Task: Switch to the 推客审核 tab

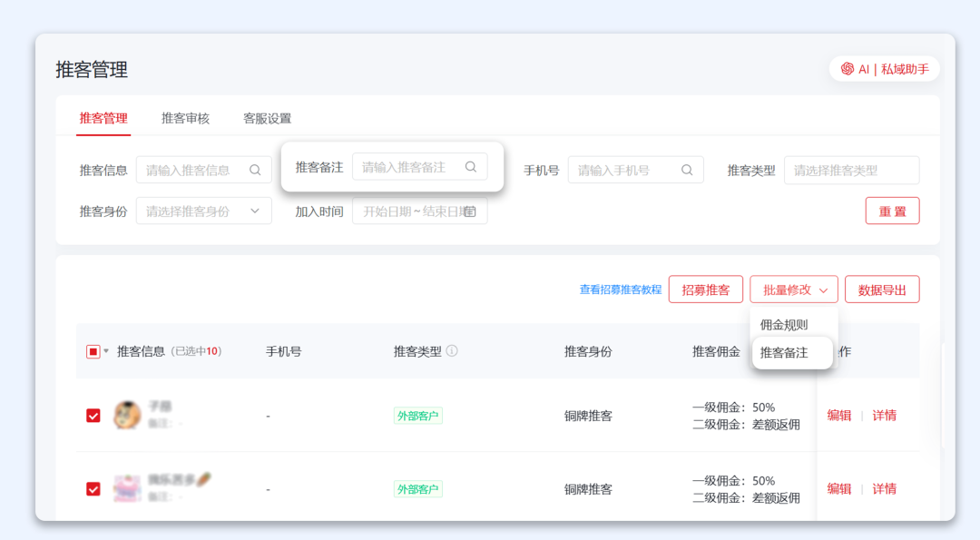Action: point(186,117)
